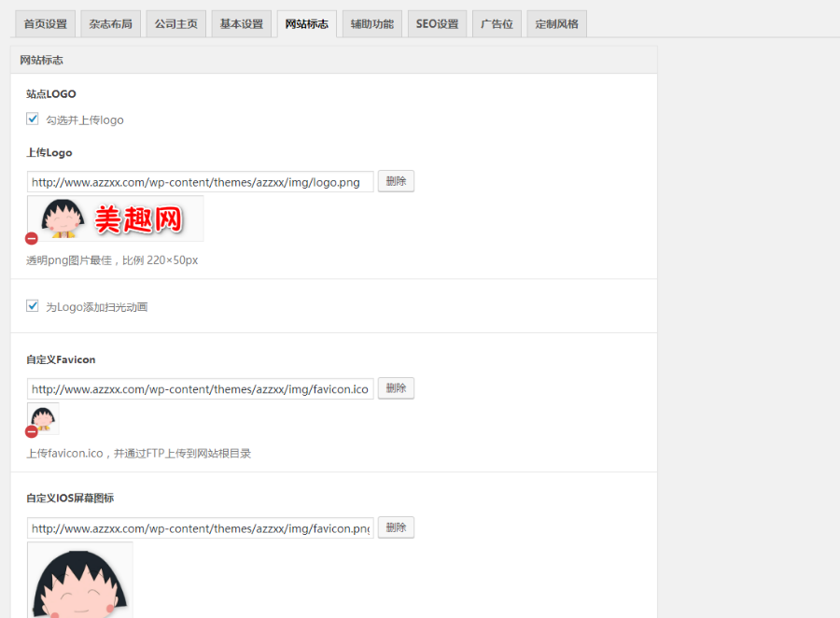840x618 pixels.
Task: Click the favicon.ico URL input field
Action: [x=199, y=387]
